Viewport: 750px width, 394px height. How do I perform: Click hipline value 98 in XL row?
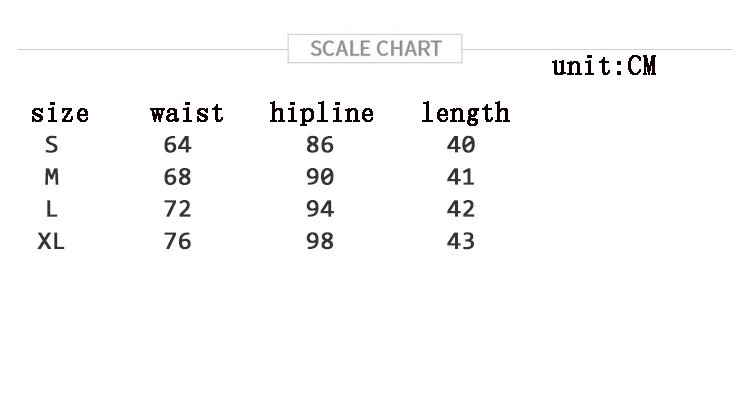pyautogui.click(x=320, y=241)
